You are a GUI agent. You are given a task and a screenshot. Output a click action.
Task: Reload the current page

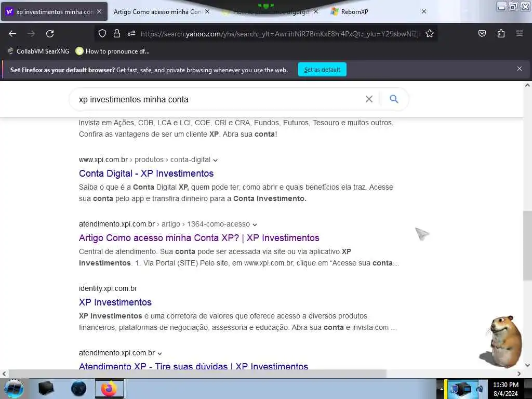click(x=50, y=34)
